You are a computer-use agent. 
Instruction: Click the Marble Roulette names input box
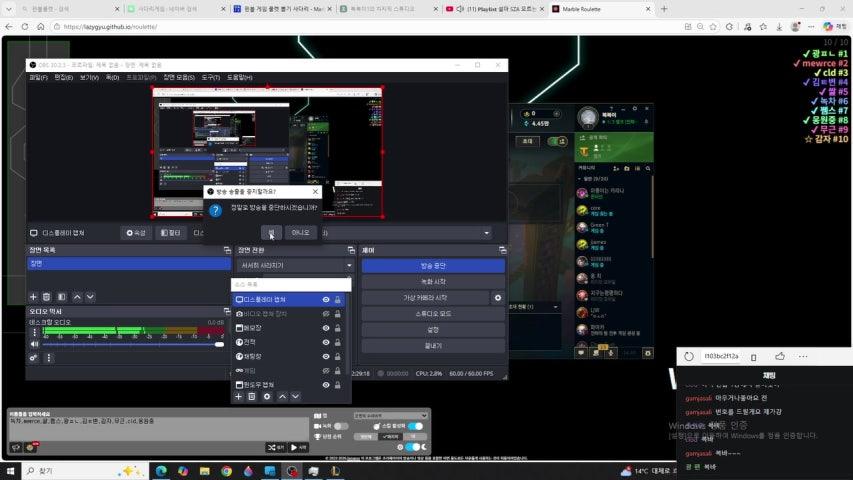point(158,429)
